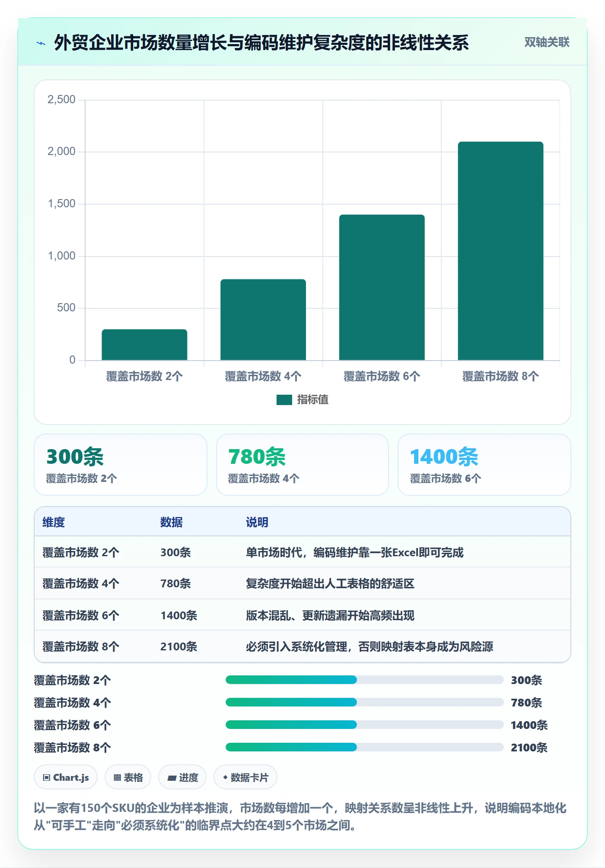The height and width of the screenshot is (868, 605).
Task: Click the table grid icon in 表格 tag
Action: point(117,778)
